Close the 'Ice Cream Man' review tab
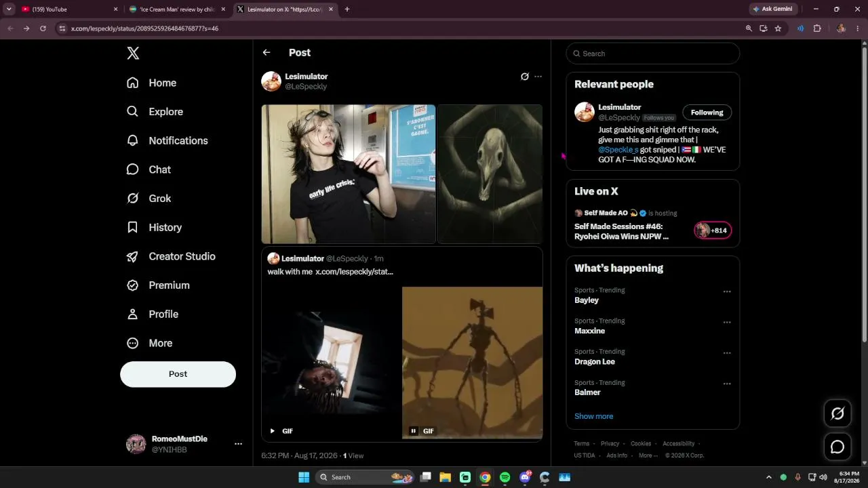868x488 pixels. click(223, 9)
